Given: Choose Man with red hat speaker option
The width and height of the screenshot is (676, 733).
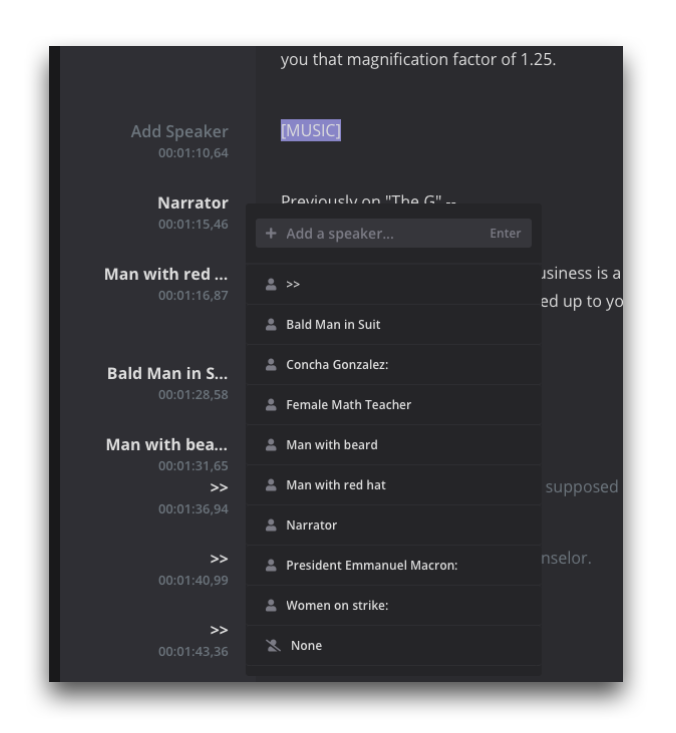Looking at the screenshot, I should tap(393, 485).
